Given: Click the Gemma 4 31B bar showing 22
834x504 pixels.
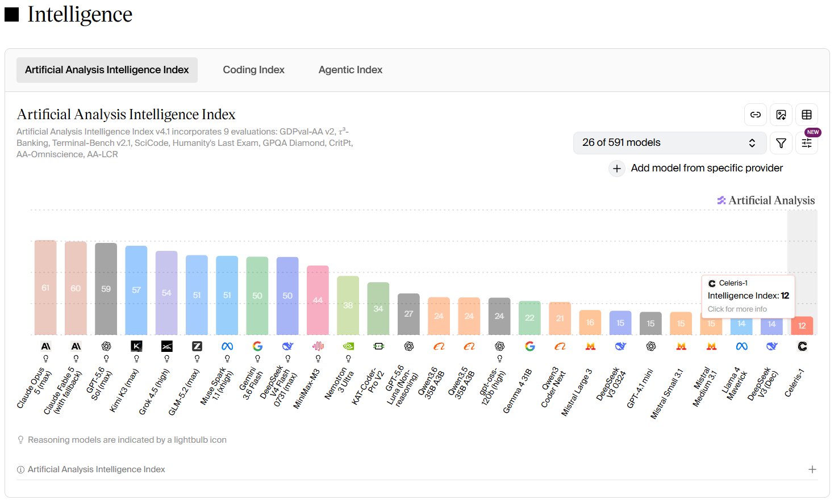Looking at the screenshot, I should (530, 318).
